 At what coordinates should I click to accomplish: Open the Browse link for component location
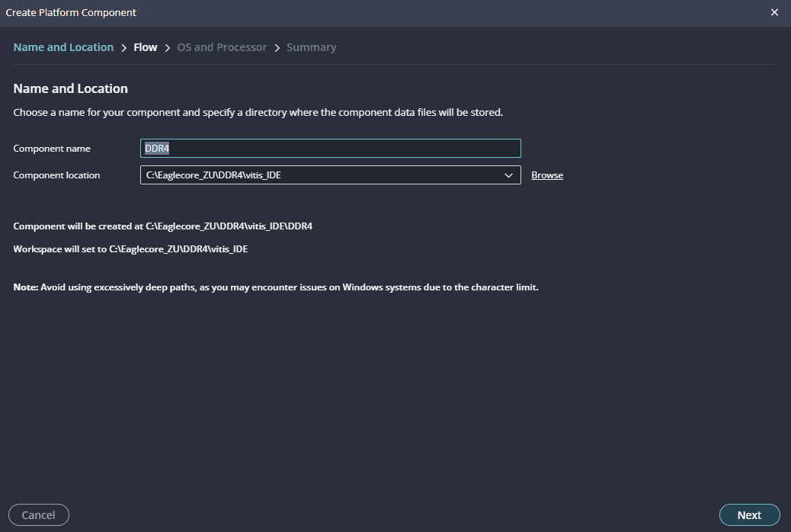[x=547, y=175]
